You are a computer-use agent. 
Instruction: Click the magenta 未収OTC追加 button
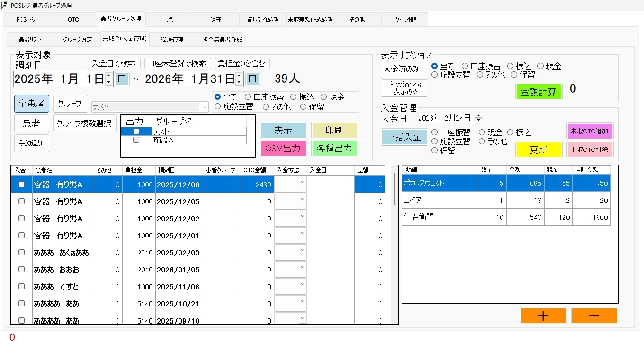[x=590, y=131]
